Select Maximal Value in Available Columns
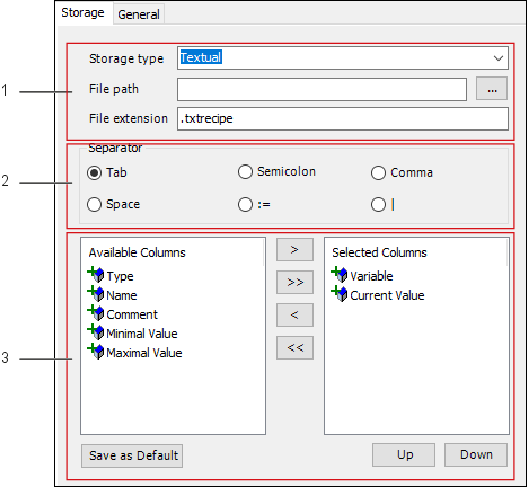Image resolution: width=527 pixels, height=487 pixels. point(144,353)
